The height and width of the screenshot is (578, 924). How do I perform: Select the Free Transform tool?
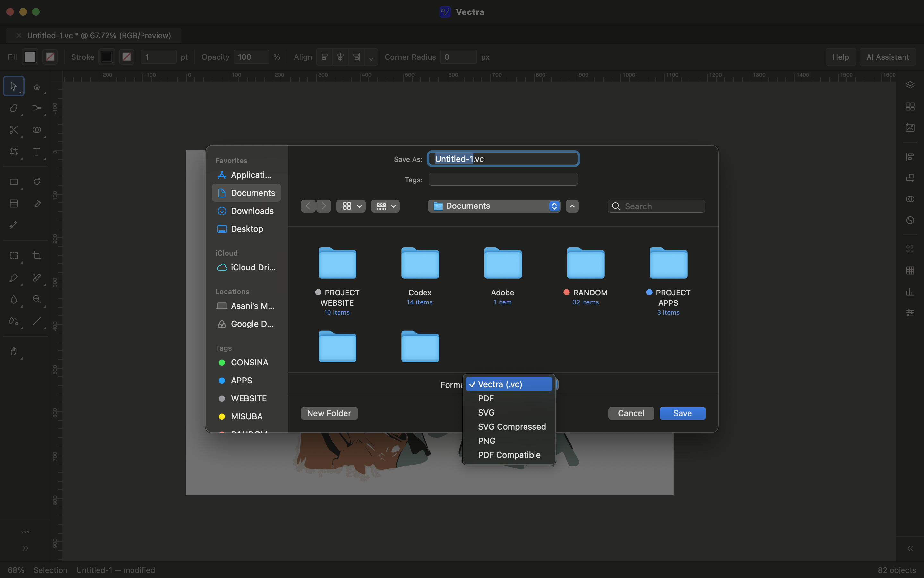[x=14, y=152]
